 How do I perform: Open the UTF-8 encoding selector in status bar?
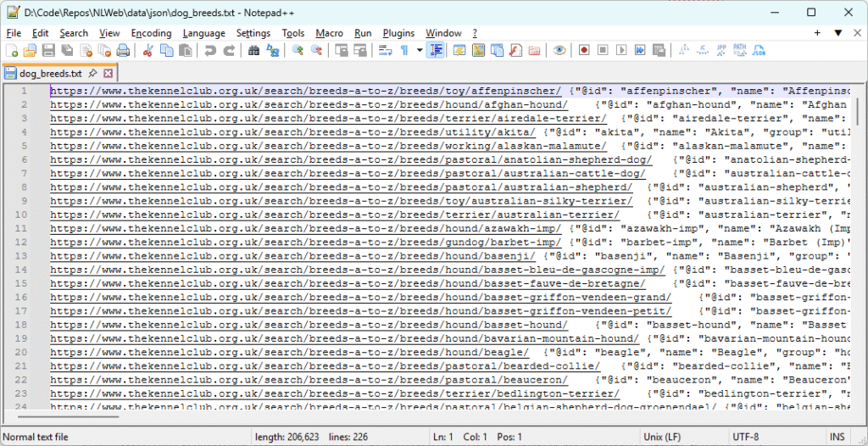click(746, 437)
